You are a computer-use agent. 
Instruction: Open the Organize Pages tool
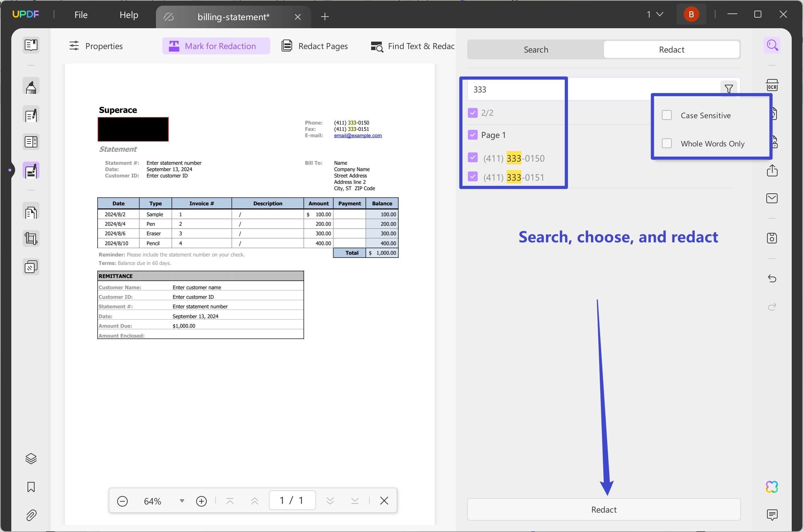point(31,211)
